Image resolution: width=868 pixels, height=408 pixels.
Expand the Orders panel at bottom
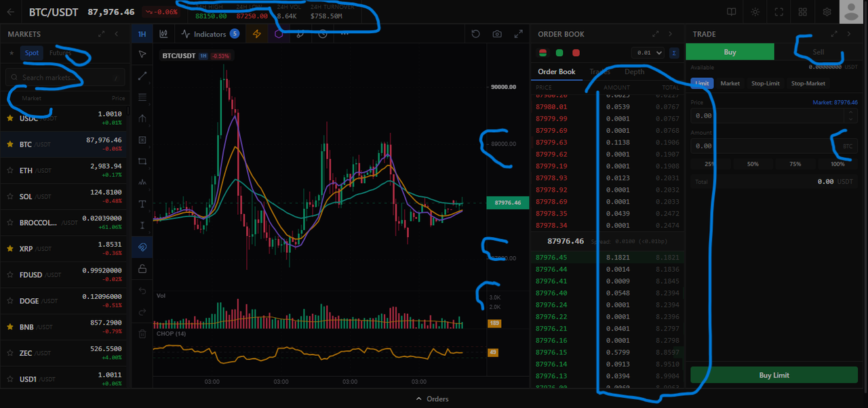[432, 399]
